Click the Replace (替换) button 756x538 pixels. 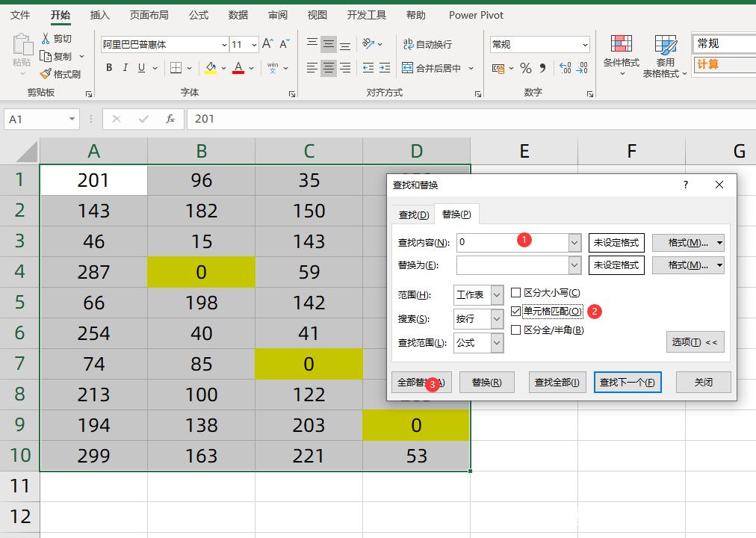coord(487,383)
